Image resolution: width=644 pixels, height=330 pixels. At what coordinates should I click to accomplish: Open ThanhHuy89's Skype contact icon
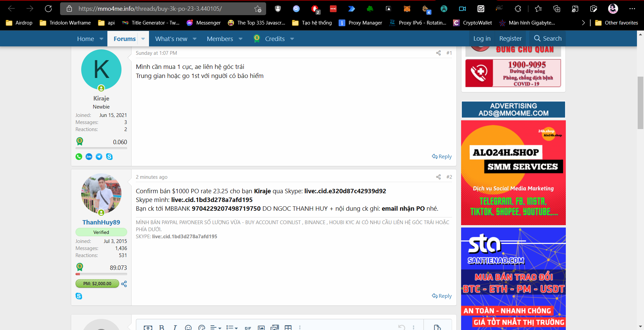[79, 296]
